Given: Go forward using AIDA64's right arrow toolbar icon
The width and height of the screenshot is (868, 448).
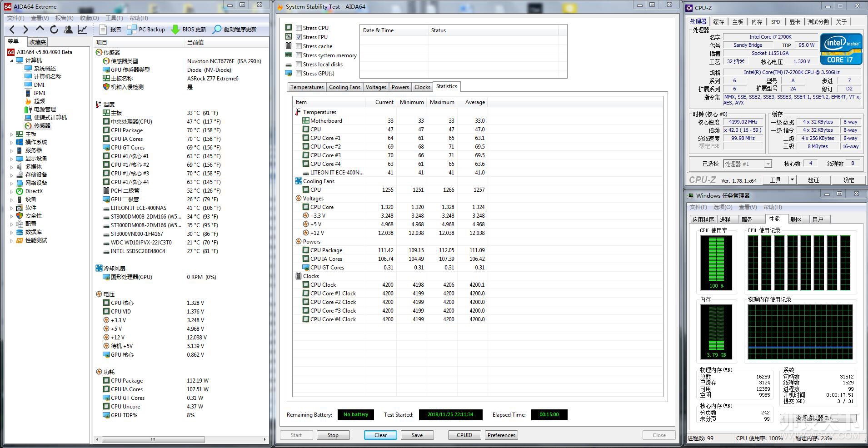Looking at the screenshot, I should point(26,30).
